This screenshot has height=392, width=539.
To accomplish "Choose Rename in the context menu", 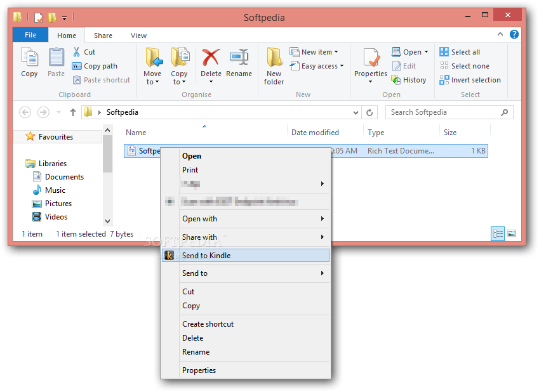I will pyautogui.click(x=246, y=352).
